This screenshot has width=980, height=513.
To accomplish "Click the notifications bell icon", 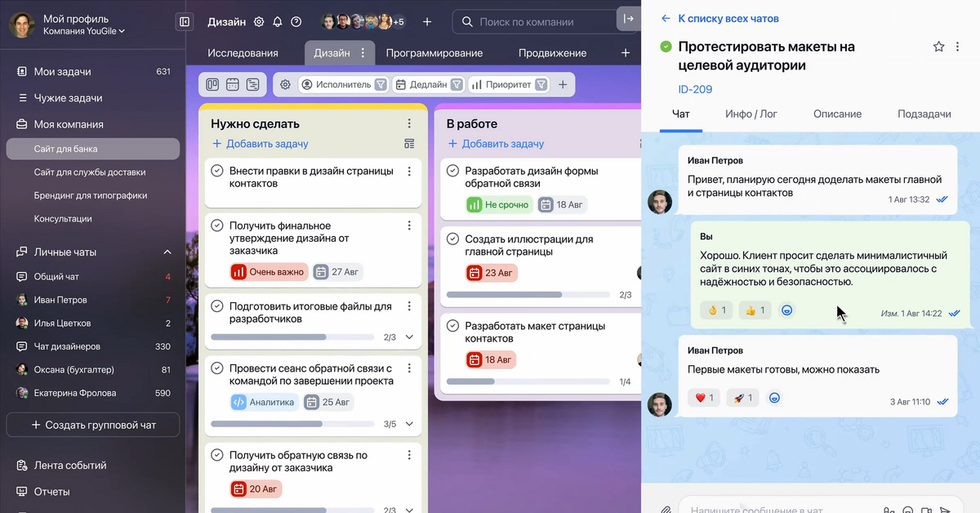I will 278,22.
